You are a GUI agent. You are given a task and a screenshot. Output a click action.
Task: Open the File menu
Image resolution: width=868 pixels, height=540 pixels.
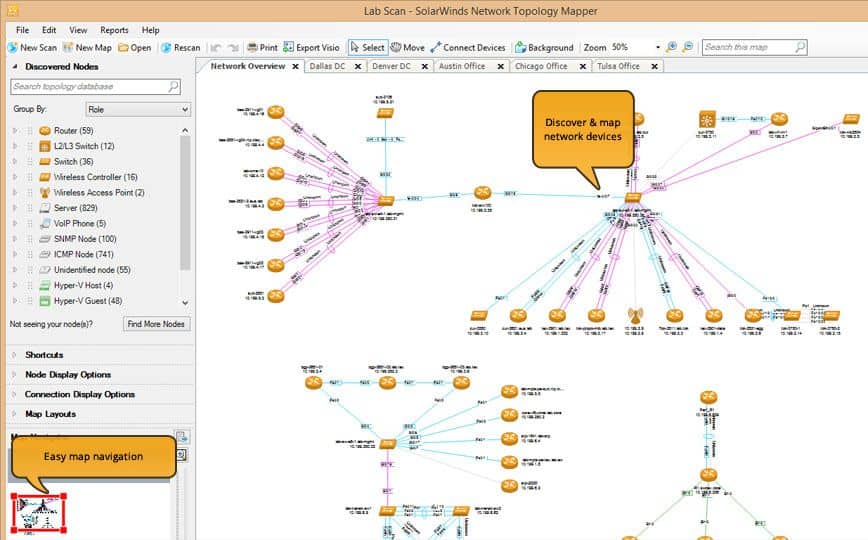click(22, 30)
